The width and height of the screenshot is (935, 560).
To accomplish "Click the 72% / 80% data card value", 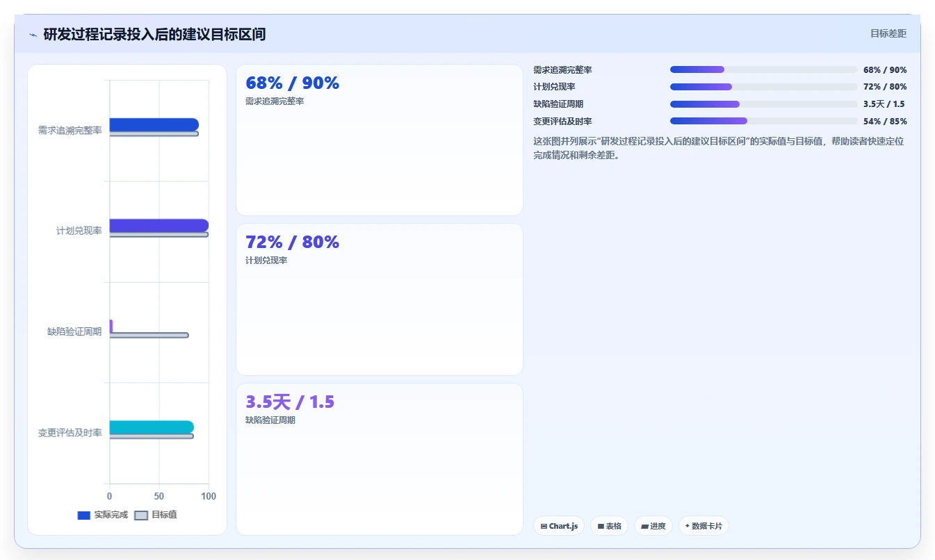I will pos(293,242).
